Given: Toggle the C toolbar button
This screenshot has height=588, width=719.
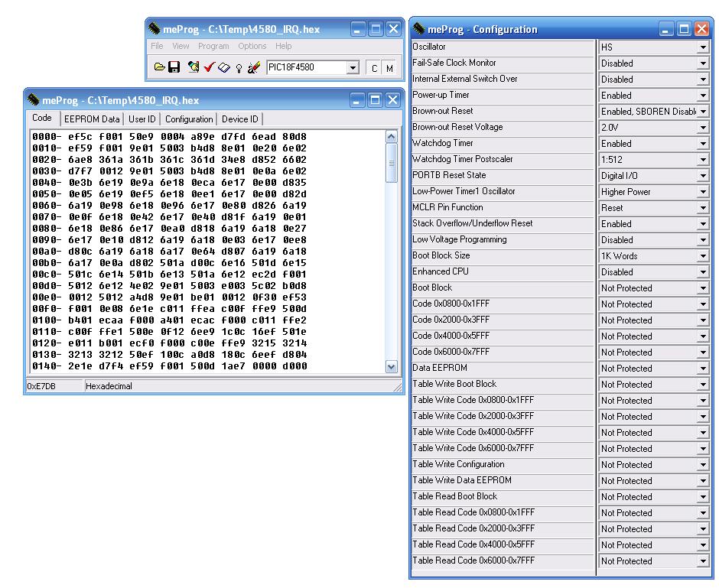Looking at the screenshot, I should pyautogui.click(x=375, y=68).
